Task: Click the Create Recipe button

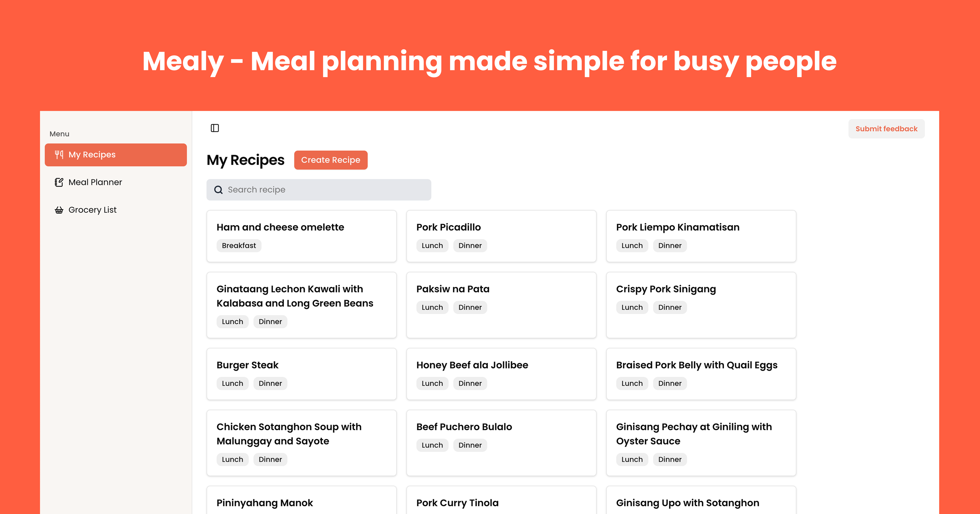Action: tap(330, 160)
